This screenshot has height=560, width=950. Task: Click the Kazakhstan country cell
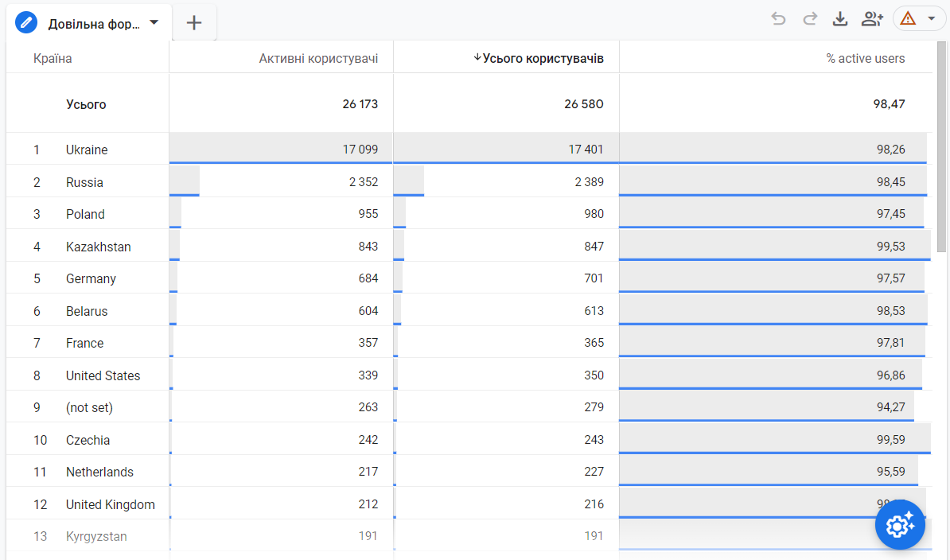click(98, 247)
